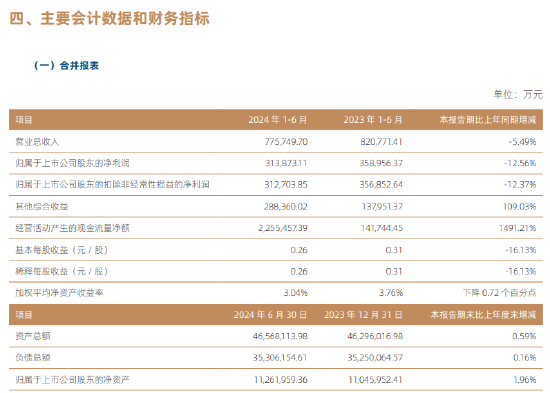
Task: Click the 2023年12月31日 column header
Action: click(x=363, y=315)
